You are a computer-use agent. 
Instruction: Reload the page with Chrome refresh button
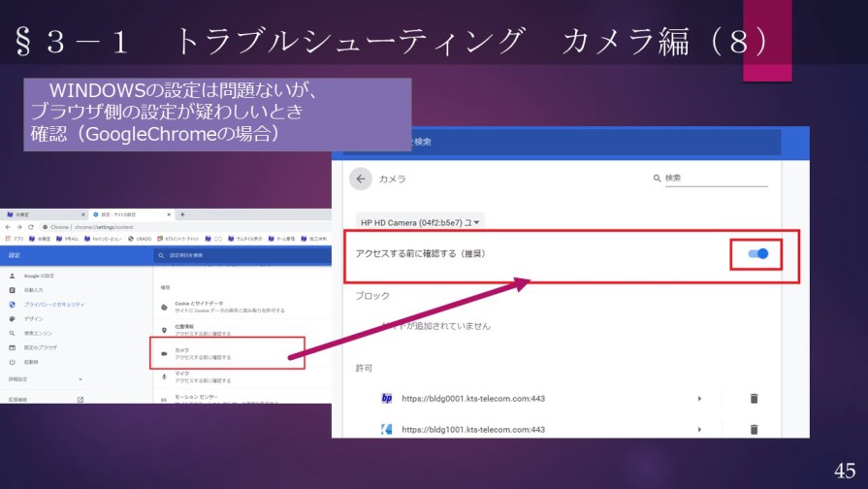(32, 226)
